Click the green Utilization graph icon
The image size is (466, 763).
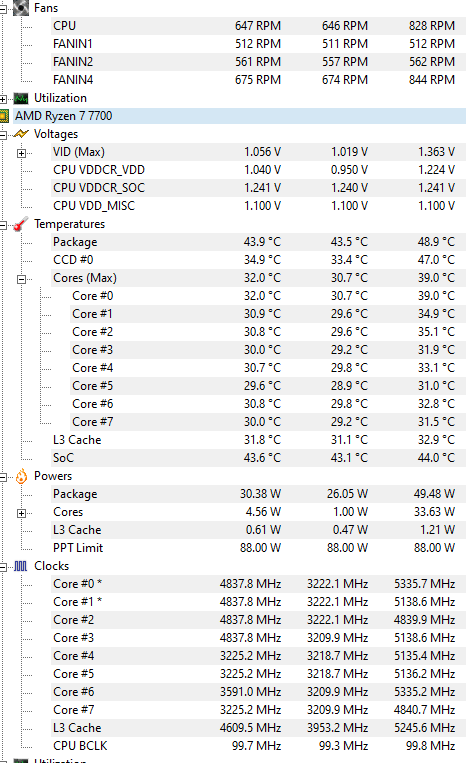pyautogui.click(x=21, y=99)
